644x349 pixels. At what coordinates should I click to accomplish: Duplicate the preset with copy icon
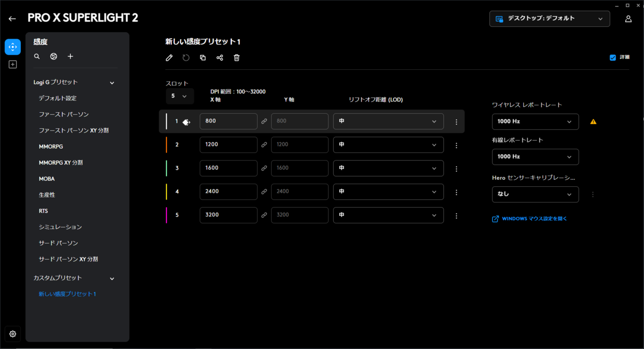coord(203,57)
